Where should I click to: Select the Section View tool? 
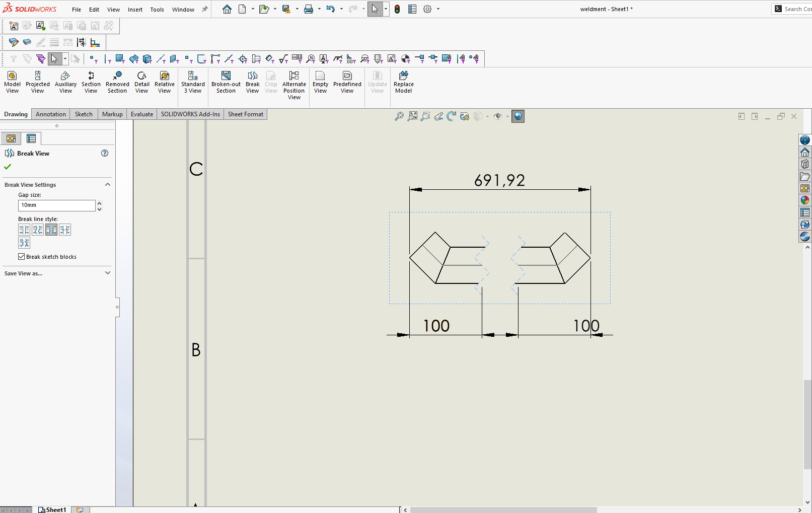(x=91, y=82)
